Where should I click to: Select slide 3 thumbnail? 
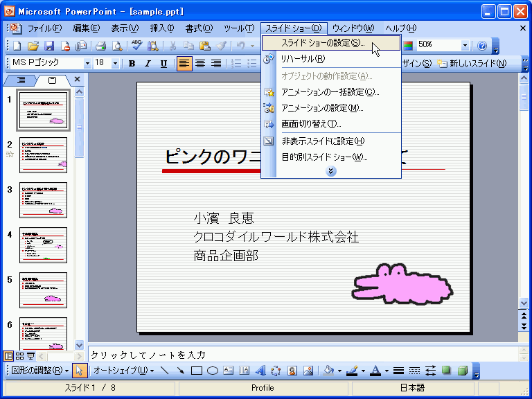43,200
